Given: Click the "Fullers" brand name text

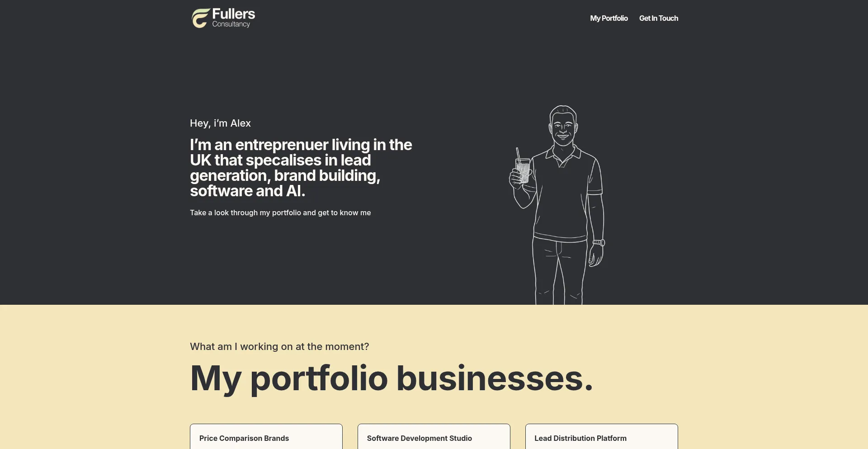Looking at the screenshot, I should click(233, 14).
